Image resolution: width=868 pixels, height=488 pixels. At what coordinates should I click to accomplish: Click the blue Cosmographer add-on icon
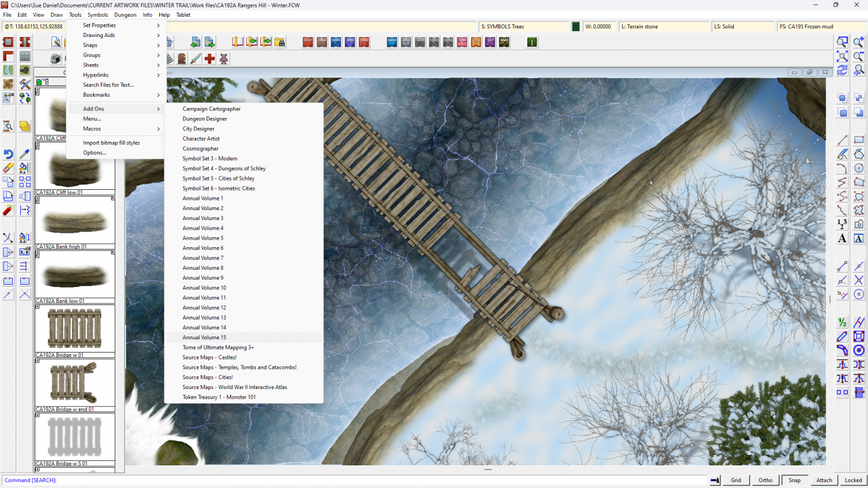(x=392, y=42)
